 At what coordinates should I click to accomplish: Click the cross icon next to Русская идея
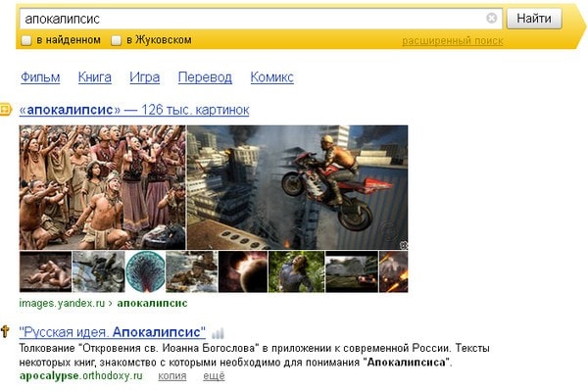5,331
